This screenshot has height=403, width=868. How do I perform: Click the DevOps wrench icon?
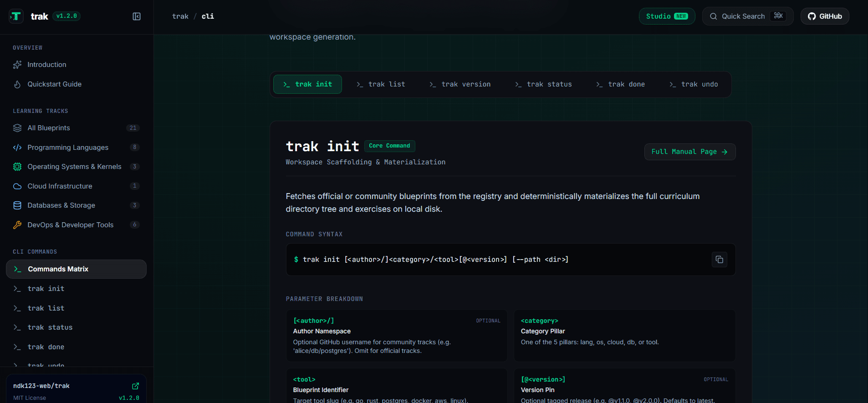pos(17,225)
